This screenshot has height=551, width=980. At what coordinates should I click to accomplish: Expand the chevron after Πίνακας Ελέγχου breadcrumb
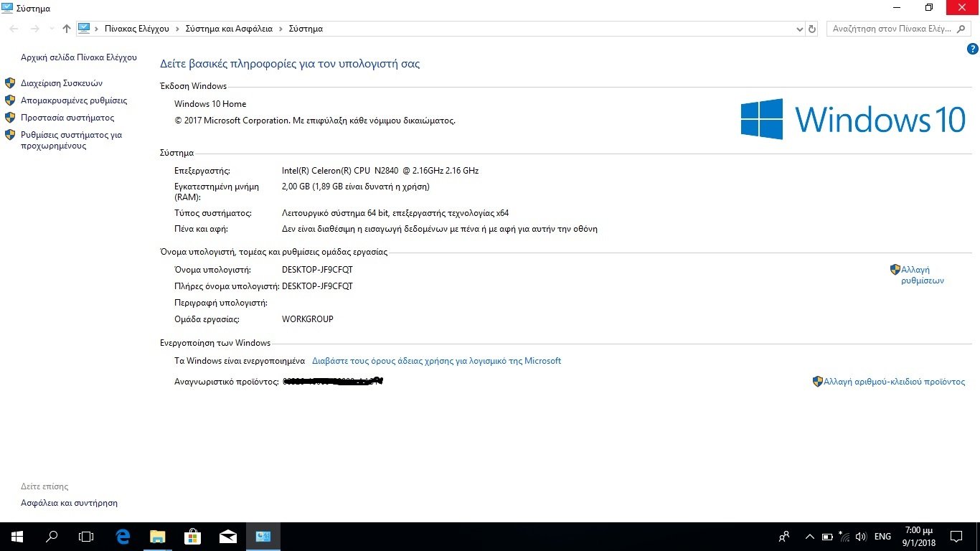(177, 29)
